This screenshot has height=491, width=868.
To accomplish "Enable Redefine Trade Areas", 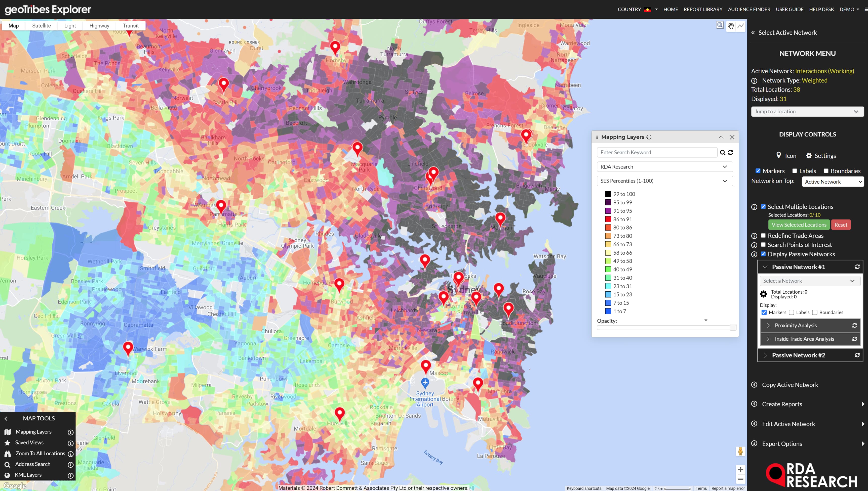I will pyautogui.click(x=763, y=235).
